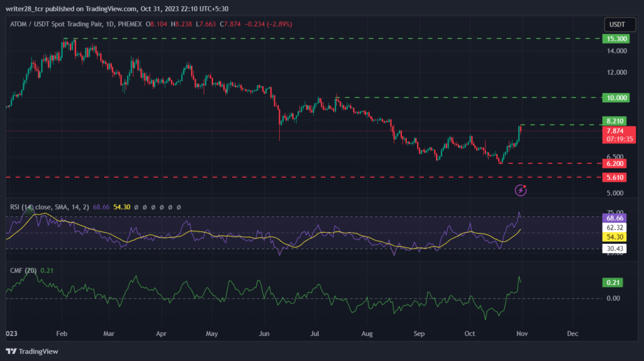
Task: Click the Oct label on time axis
Action: (x=469, y=333)
